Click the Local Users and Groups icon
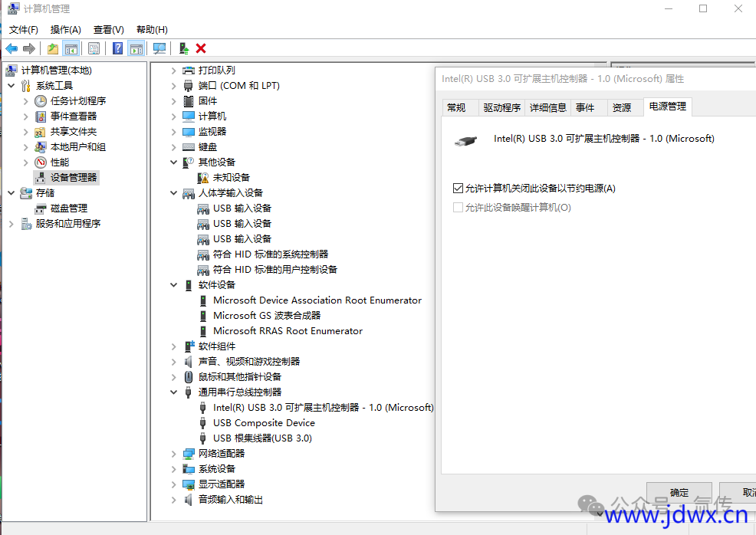Image resolution: width=756 pixels, height=535 pixels. pyautogui.click(x=41, y=147)
